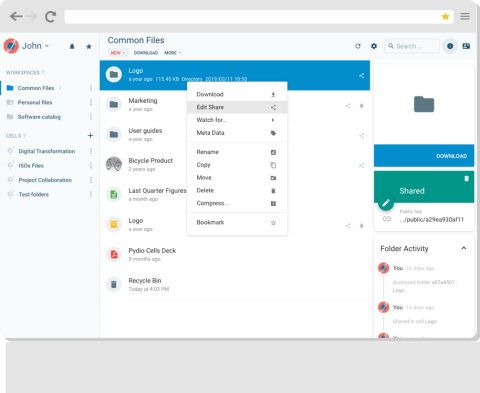The width and height of the screenshot is (480, 393).
Task: Open the Project Collaboration cell
Action: 45,180
